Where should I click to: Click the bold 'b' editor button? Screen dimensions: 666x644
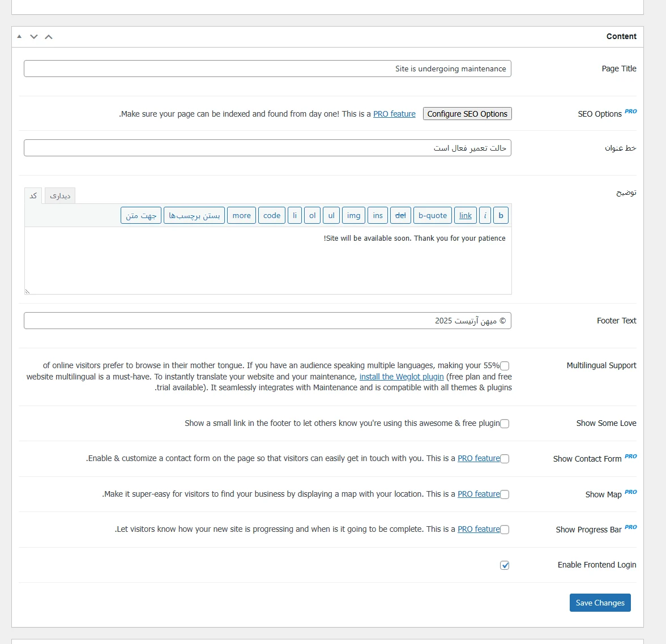coord(501,215)
